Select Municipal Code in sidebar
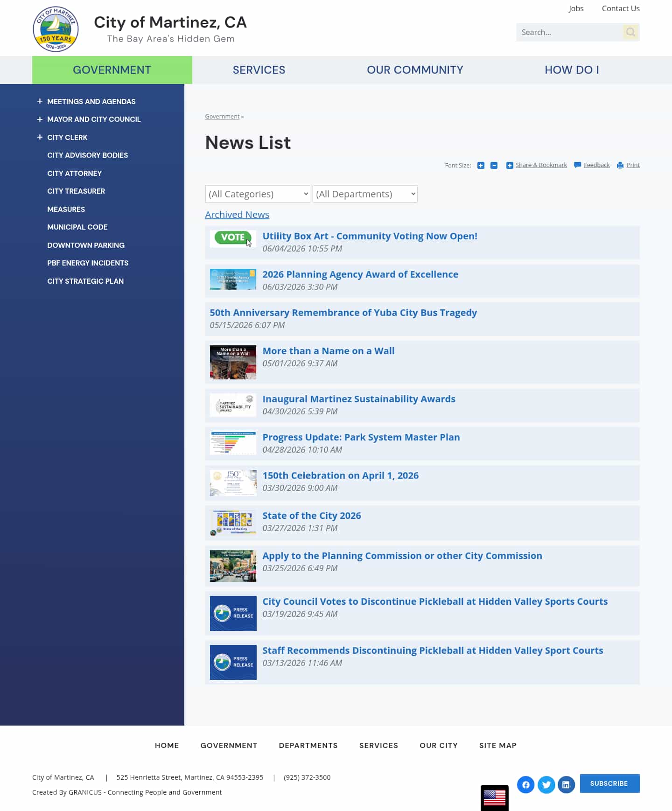This screenshot has width=672, height=811. (x=77, y=227)
